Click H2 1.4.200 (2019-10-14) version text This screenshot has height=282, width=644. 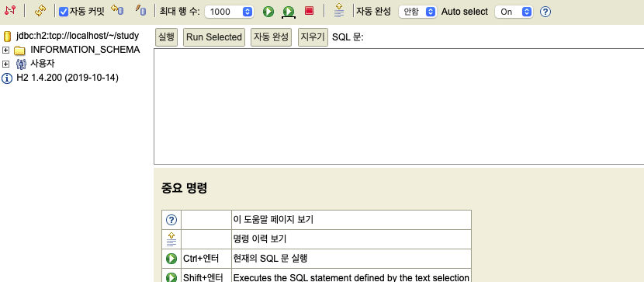[x=68, y=78]
